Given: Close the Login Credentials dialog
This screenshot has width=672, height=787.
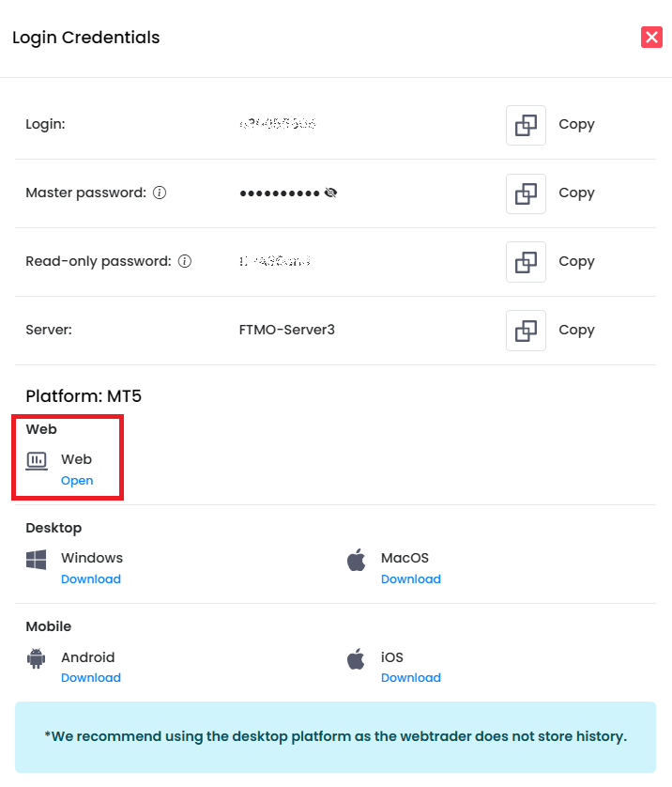Looking at the screenshot, I should (651, 37).
